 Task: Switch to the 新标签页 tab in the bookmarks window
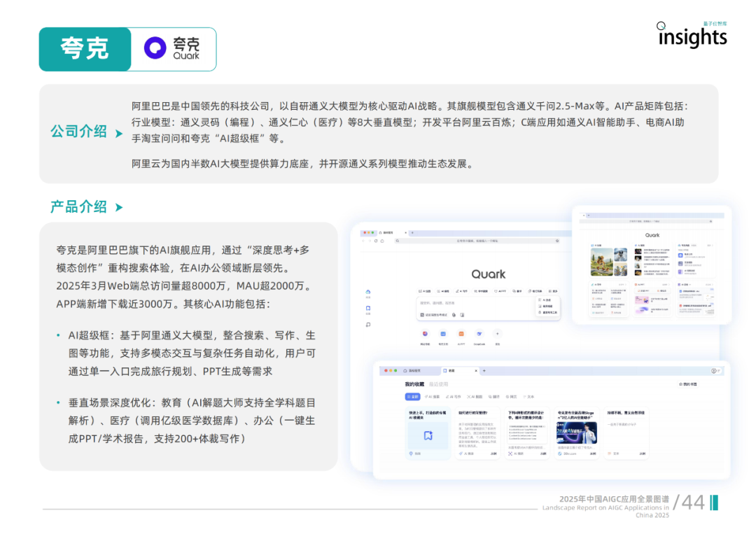pos(412,371)
